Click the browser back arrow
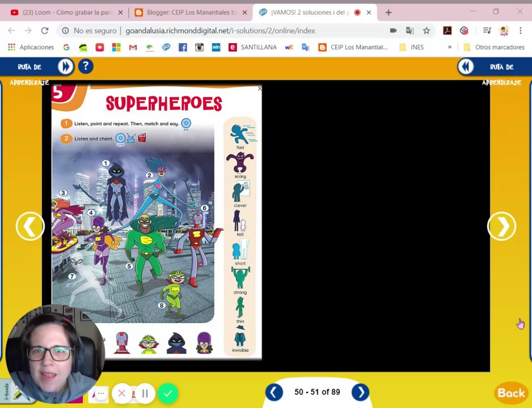The width and height of the screenshot is (532, 408). coord(11,31)
